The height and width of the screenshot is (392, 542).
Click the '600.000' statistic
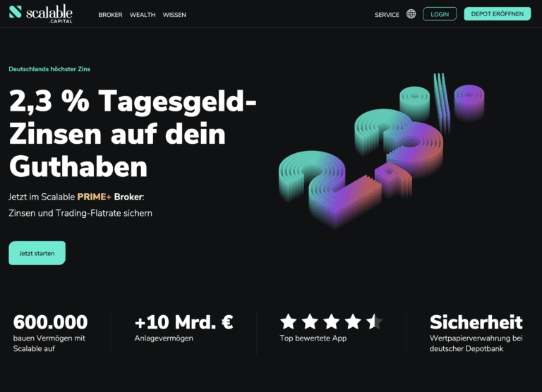point(51,322)
